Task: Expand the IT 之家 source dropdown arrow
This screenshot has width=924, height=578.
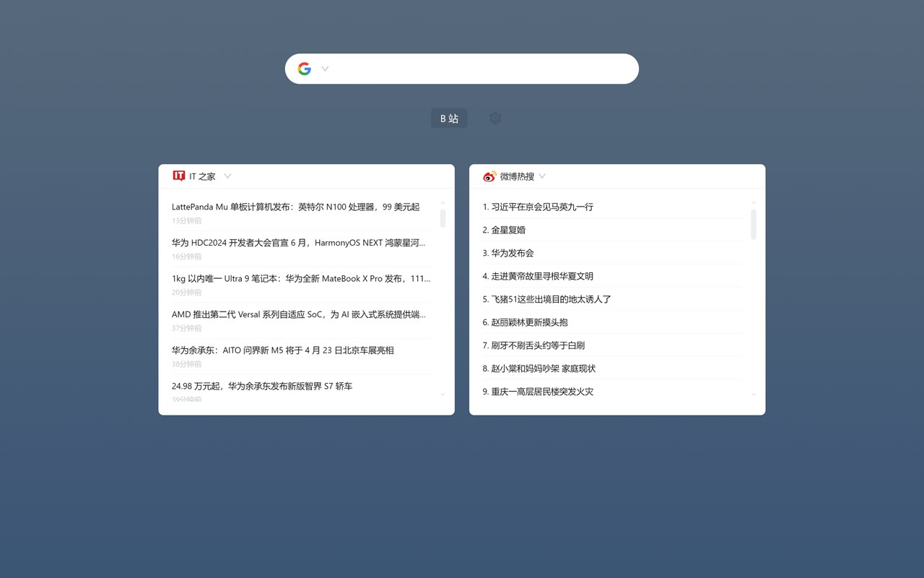Action: [x=227, y=176]
